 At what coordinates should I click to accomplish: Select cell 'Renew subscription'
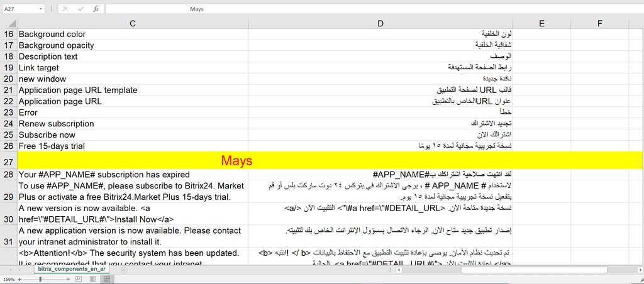point(133,124)
